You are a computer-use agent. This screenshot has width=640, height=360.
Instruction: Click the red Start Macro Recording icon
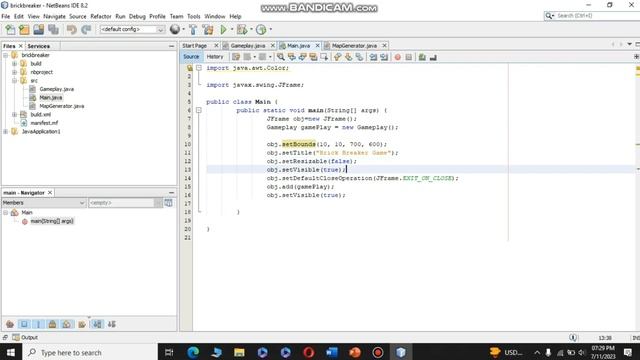click(398, 57)
